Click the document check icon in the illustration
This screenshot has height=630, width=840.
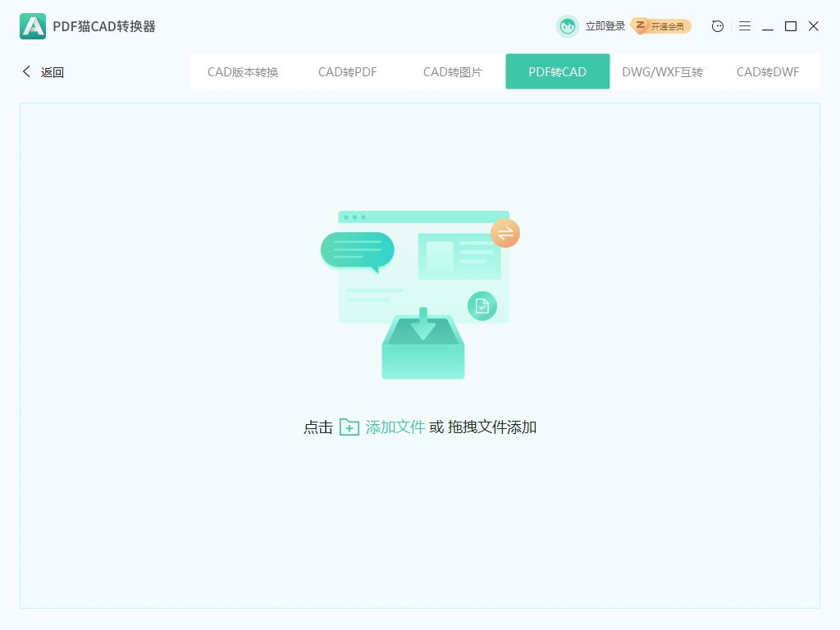coord(484,305)
